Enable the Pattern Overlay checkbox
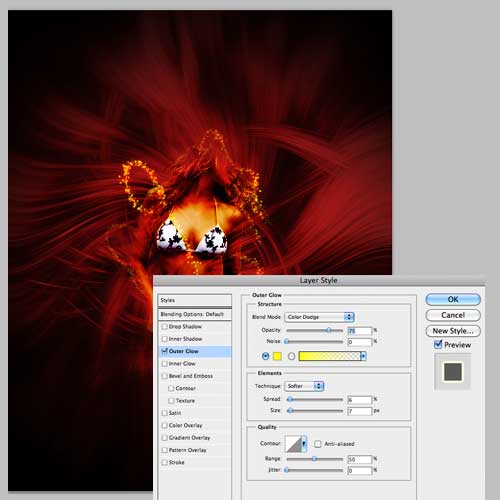500x500 pixels. (164, 450)
